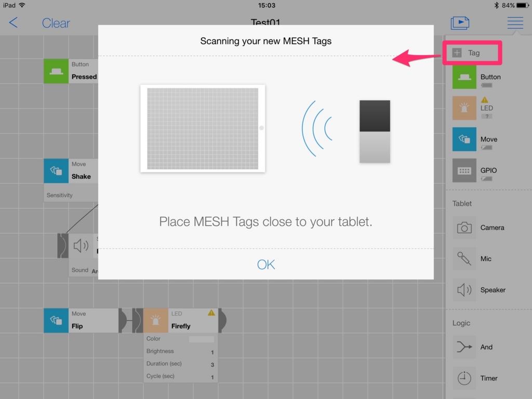Screen dimensions: 532x399
Task: Tap the LED warning triangle in sidebar
Action: (x=485, y=100)
